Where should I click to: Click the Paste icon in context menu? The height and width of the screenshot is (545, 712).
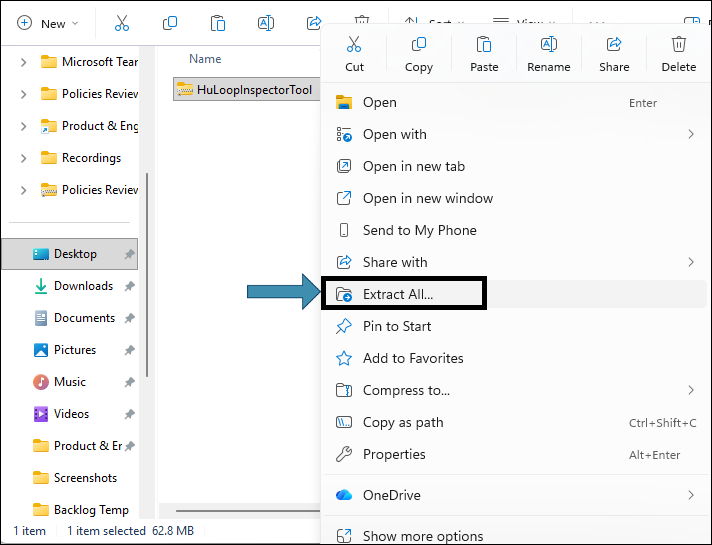(x=484, y=45)
